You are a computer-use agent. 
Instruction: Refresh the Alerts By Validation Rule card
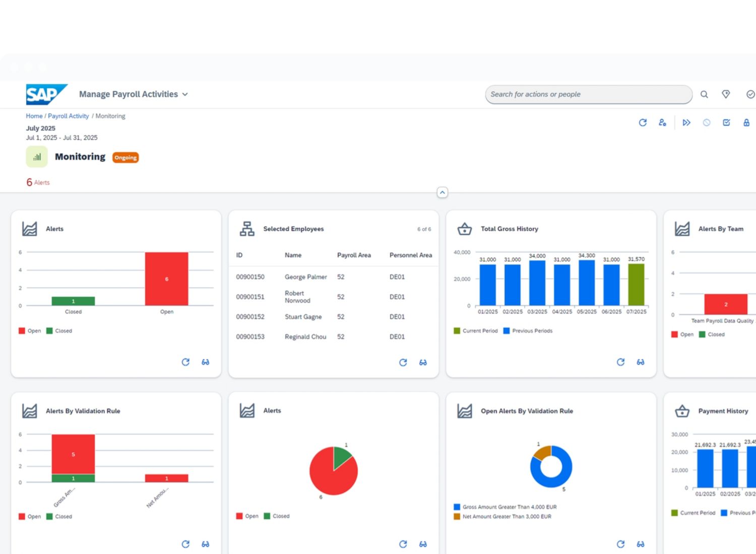click(x=185, y=544)
